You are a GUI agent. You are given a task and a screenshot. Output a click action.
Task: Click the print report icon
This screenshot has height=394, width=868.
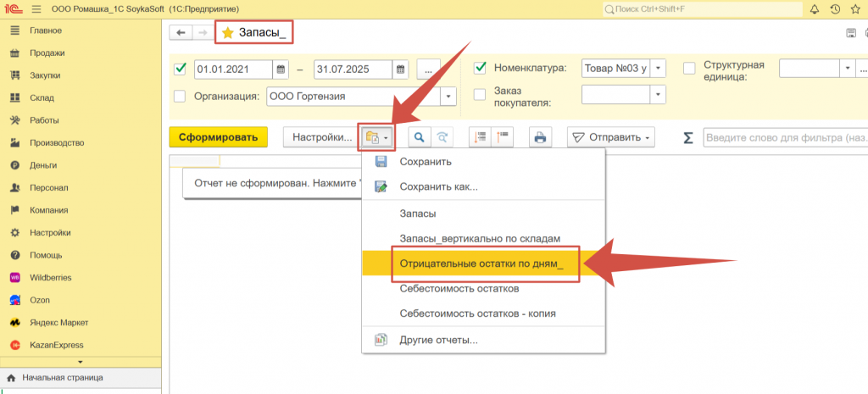[539, 137]
